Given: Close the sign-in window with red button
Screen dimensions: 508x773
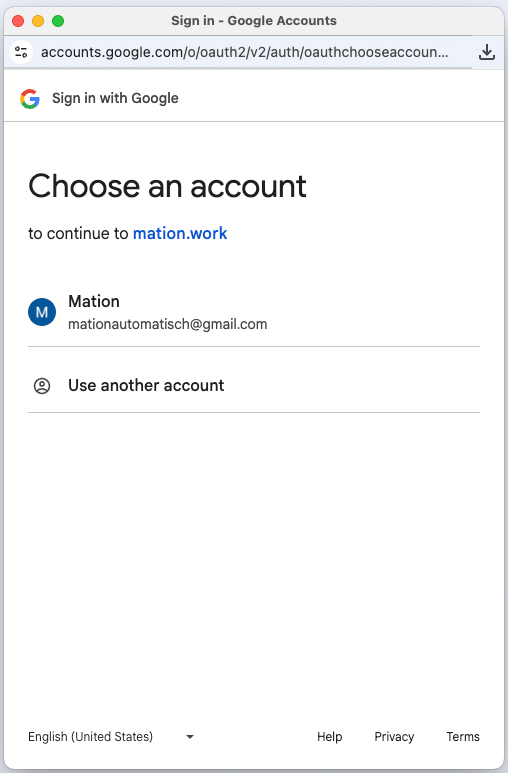Looking at the screenshot, I should 18,21.
